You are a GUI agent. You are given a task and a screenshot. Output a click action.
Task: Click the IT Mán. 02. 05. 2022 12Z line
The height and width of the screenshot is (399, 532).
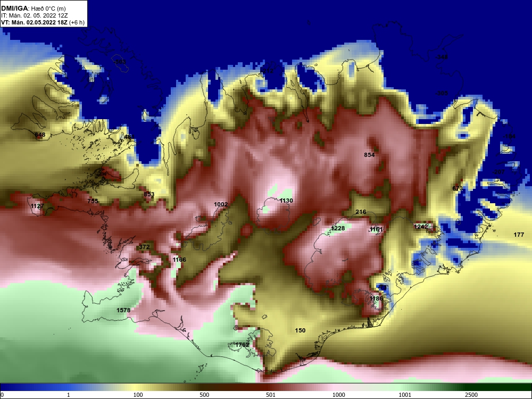tap(34, 15)
